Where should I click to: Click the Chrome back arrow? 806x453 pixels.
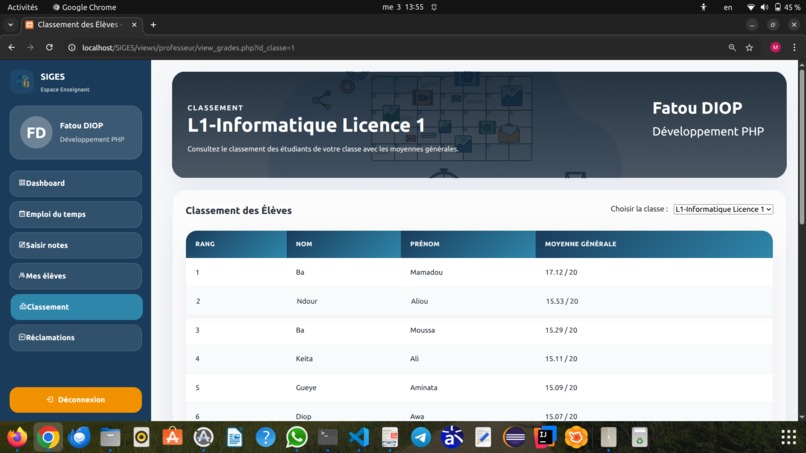click(11, 47)
